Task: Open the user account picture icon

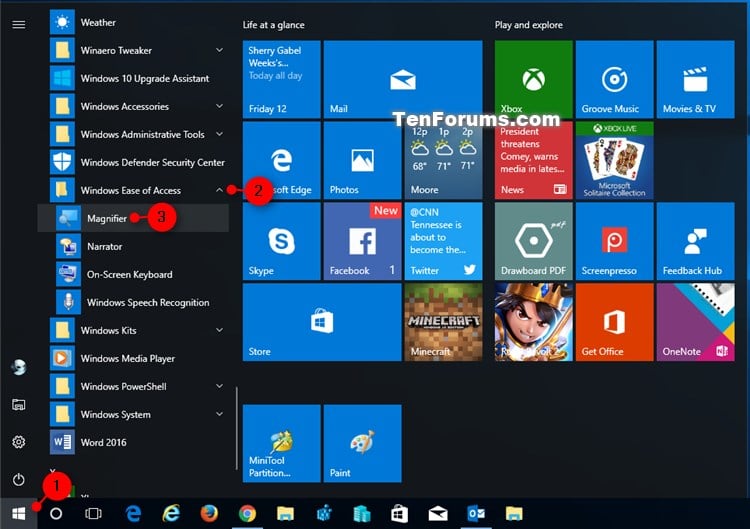Action: (19, 367)
